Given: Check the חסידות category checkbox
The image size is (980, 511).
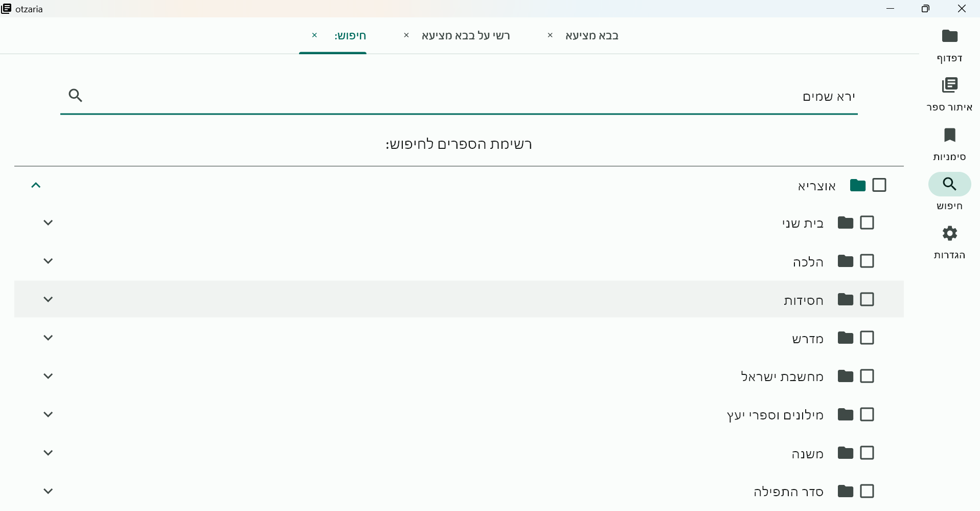Looking at the screenshot, I should [867, 299].
